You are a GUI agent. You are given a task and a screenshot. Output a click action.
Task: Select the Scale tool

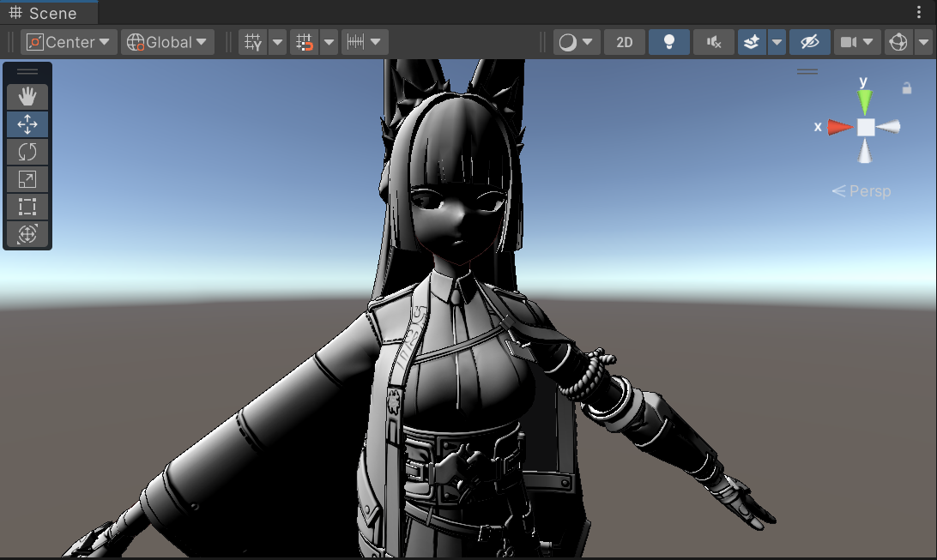click(x=27, y=179)
